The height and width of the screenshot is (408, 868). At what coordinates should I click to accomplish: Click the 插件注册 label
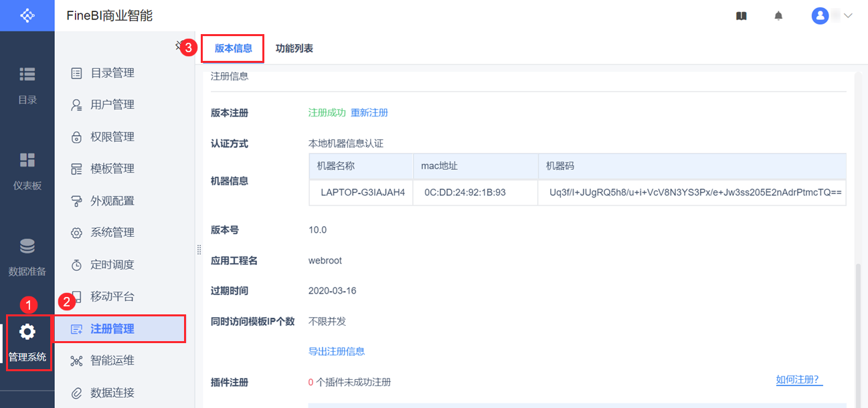tap(230, 383)
